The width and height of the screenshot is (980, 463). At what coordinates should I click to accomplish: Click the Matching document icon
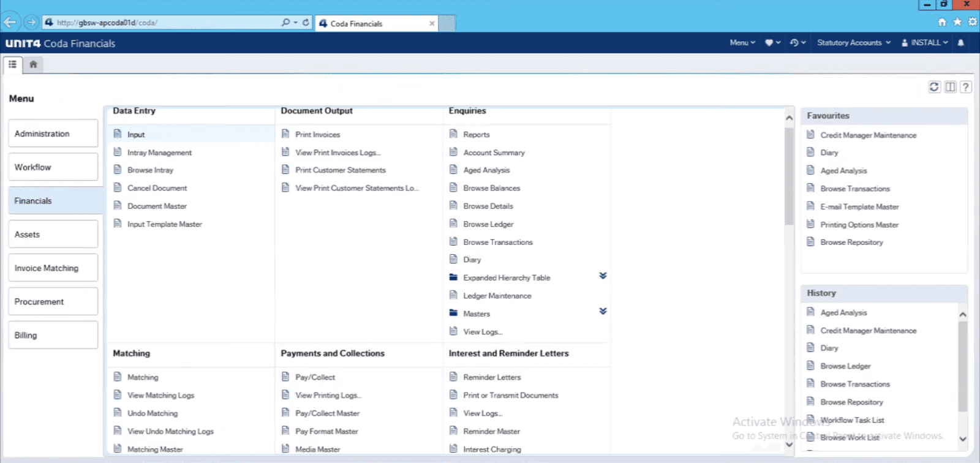pyautogui.click(x=118, y=377)
